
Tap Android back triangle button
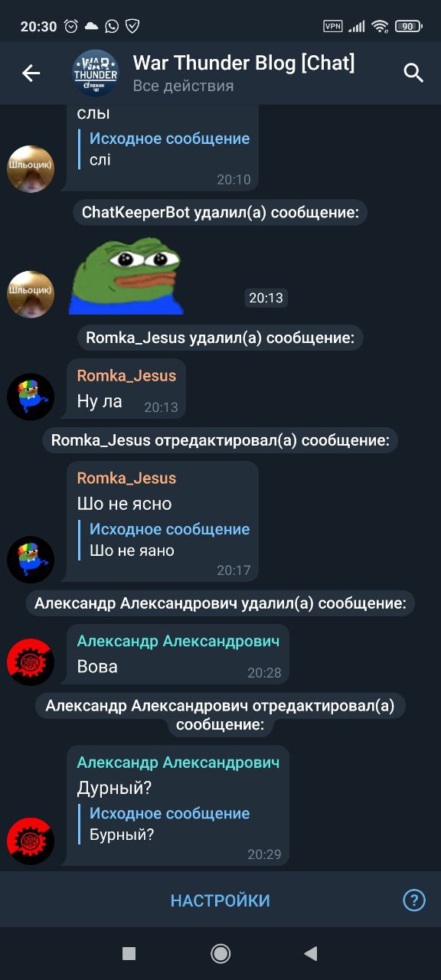coord(310,953)
